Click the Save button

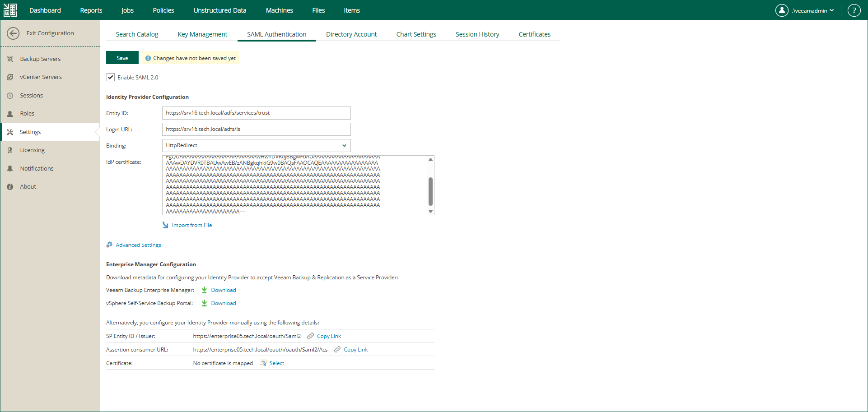(x=122, y=58)
